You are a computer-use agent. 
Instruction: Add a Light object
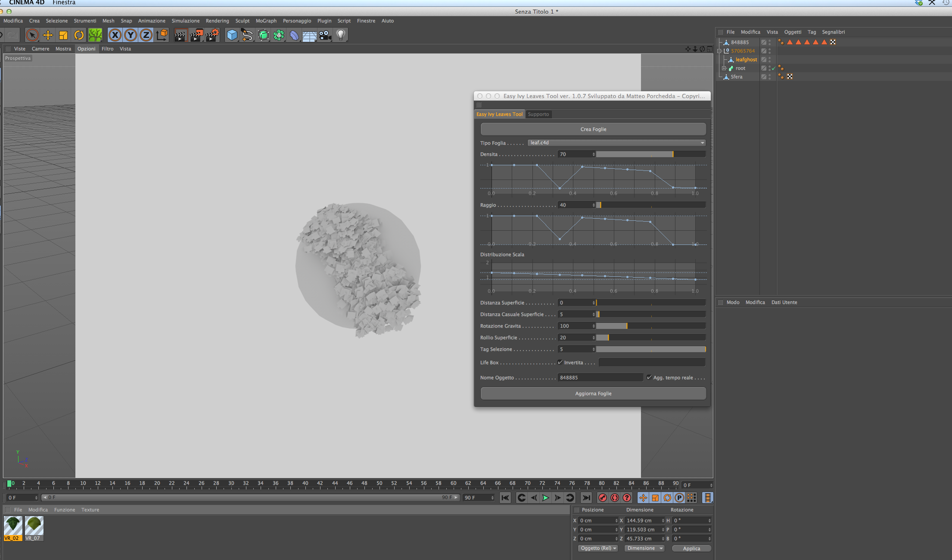click(x=341, y=35)
